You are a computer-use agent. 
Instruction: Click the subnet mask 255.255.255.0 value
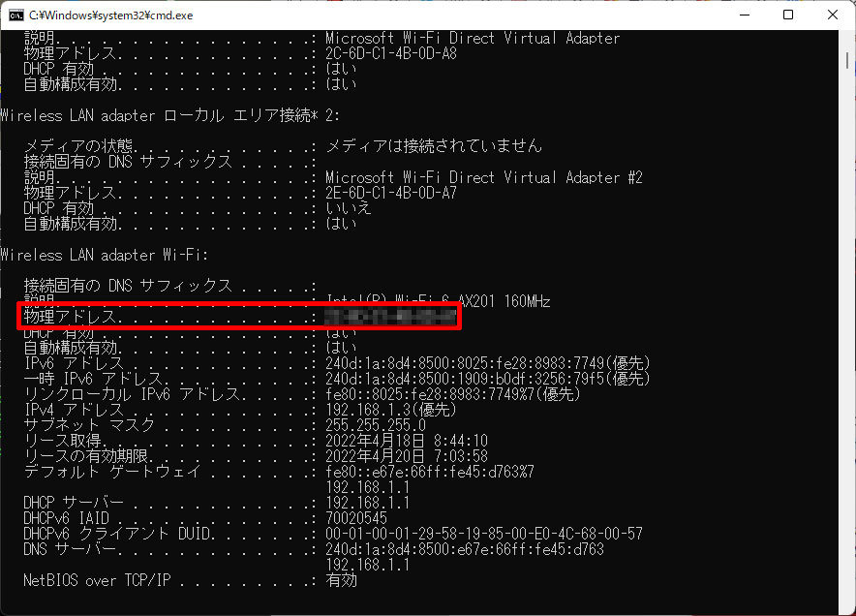[x=376, y=425]
